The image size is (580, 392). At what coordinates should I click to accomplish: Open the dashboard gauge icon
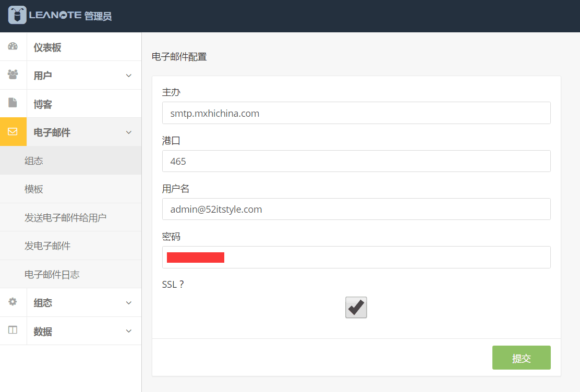[13, 46]
